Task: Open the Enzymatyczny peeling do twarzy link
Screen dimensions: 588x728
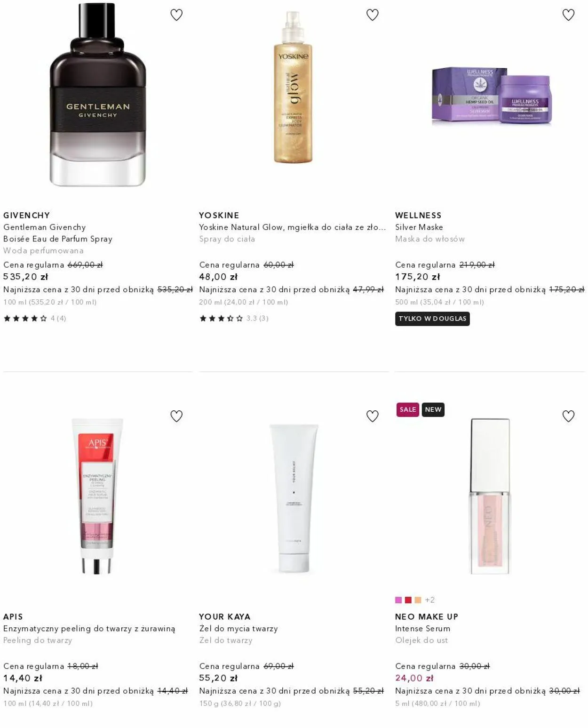Action: tap(89, 629)
